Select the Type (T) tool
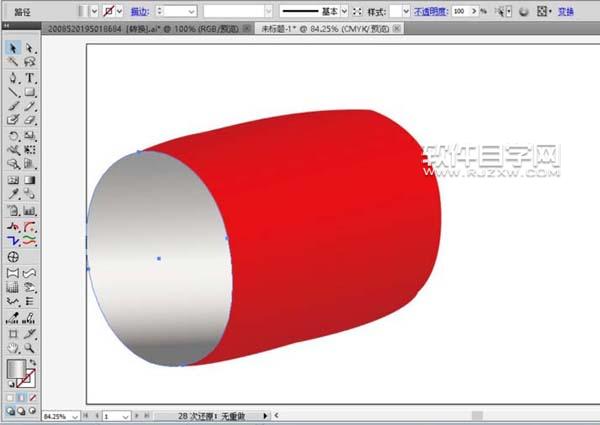The image size is (600, 425). click(29, 78)
